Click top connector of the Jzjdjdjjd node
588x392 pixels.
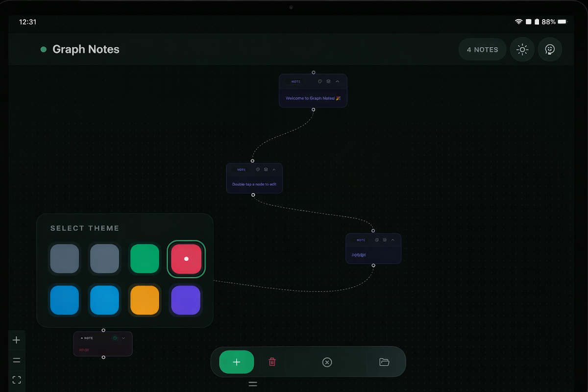click(x=373, y=231)
